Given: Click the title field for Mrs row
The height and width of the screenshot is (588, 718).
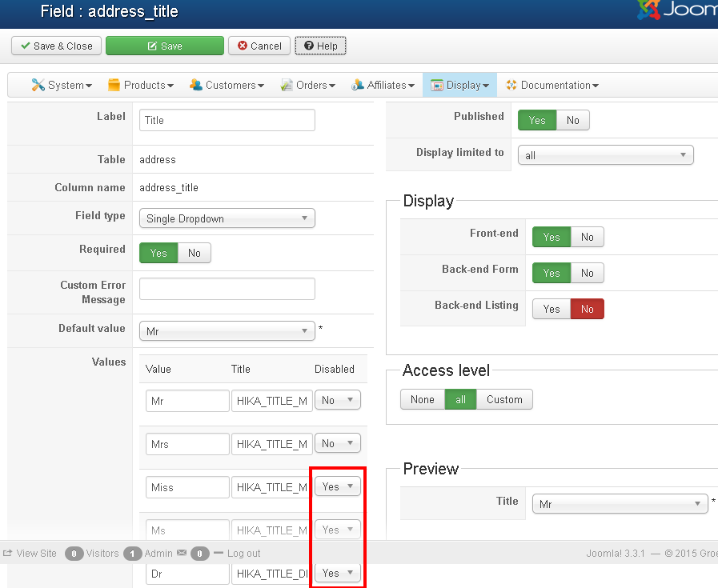Looking at the screenshot, I should (x=272, y=444).
